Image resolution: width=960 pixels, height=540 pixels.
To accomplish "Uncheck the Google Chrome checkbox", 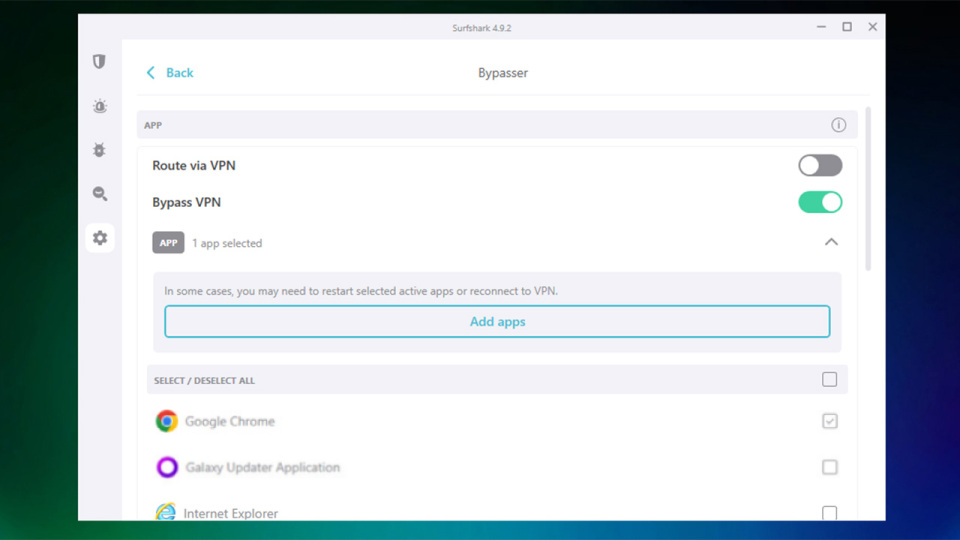I will (x=830, y=421).
